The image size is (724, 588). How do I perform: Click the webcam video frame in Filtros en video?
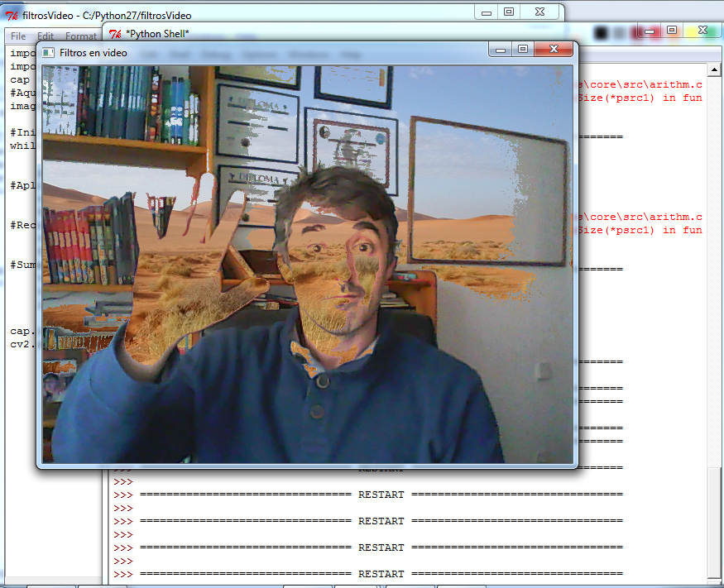tap(308, 264)
